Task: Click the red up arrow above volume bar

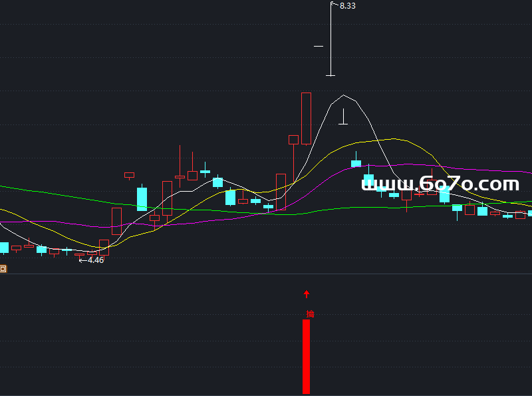Action: coord(307,294)
